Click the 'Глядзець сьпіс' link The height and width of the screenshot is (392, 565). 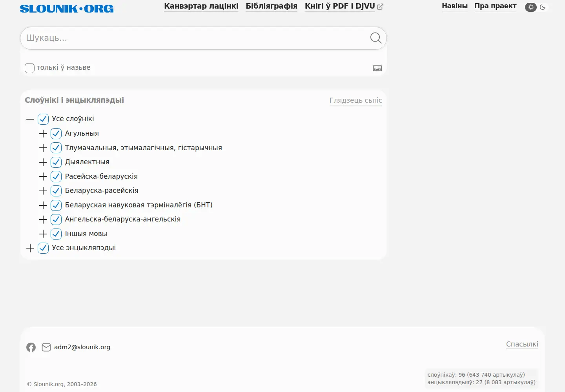(356, 100)
